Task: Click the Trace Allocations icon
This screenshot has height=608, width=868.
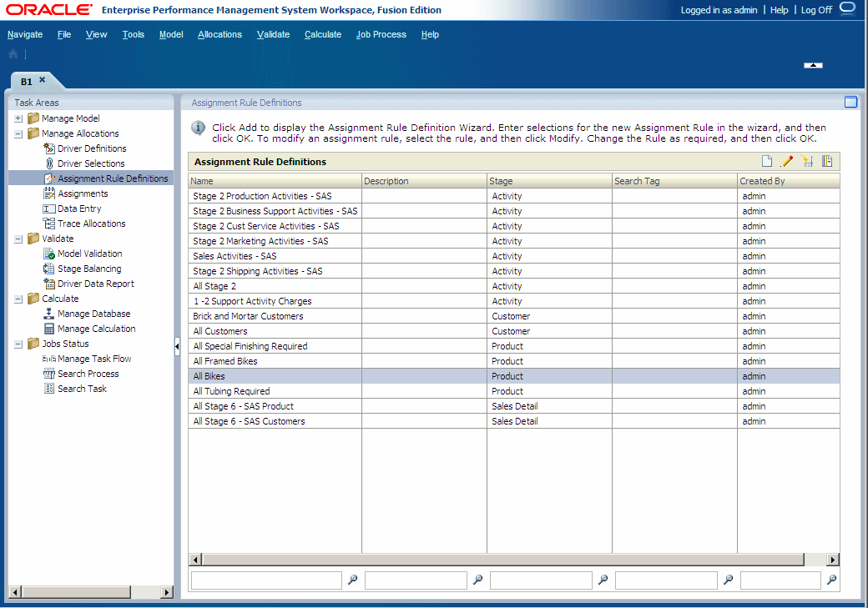Action: tap(48, 224)
